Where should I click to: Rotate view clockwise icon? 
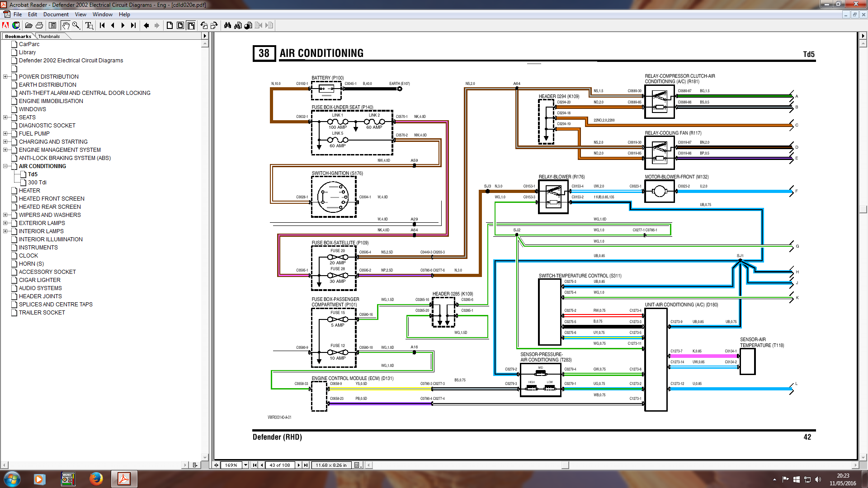click(214, 25)
